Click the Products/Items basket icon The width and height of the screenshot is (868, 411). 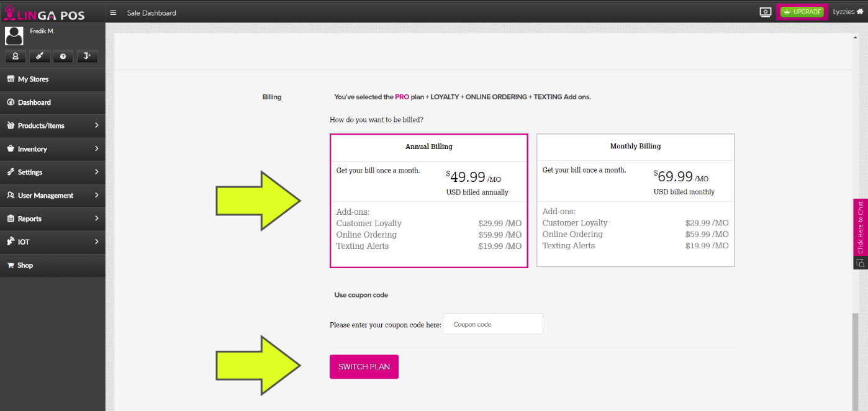pos(11,125)
